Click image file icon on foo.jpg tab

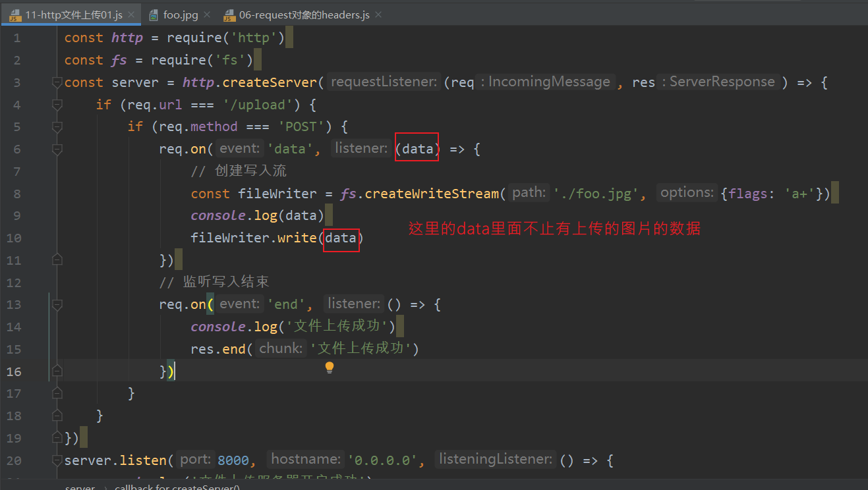[x=154, y=14]
